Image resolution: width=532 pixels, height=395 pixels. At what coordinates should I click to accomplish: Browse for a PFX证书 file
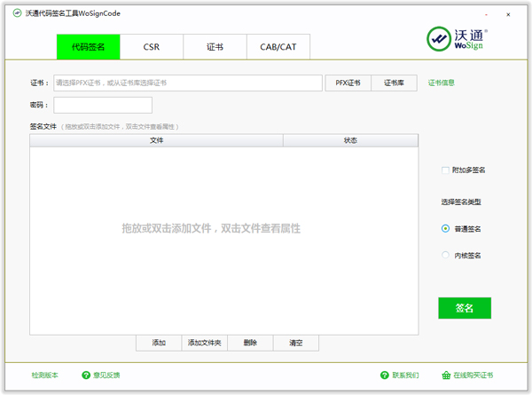pos(348,83)
